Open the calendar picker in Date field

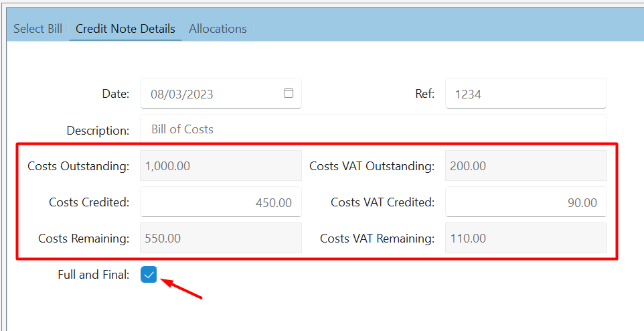289,93
